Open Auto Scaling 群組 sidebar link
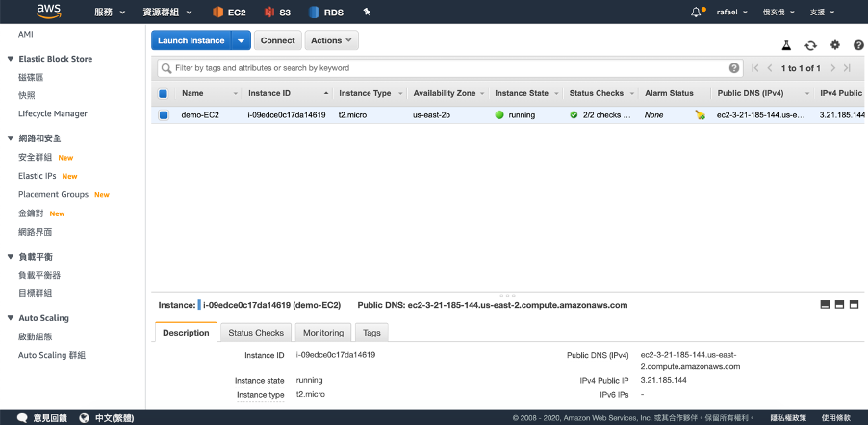This screenshot has height=425, width=868. 52,355
